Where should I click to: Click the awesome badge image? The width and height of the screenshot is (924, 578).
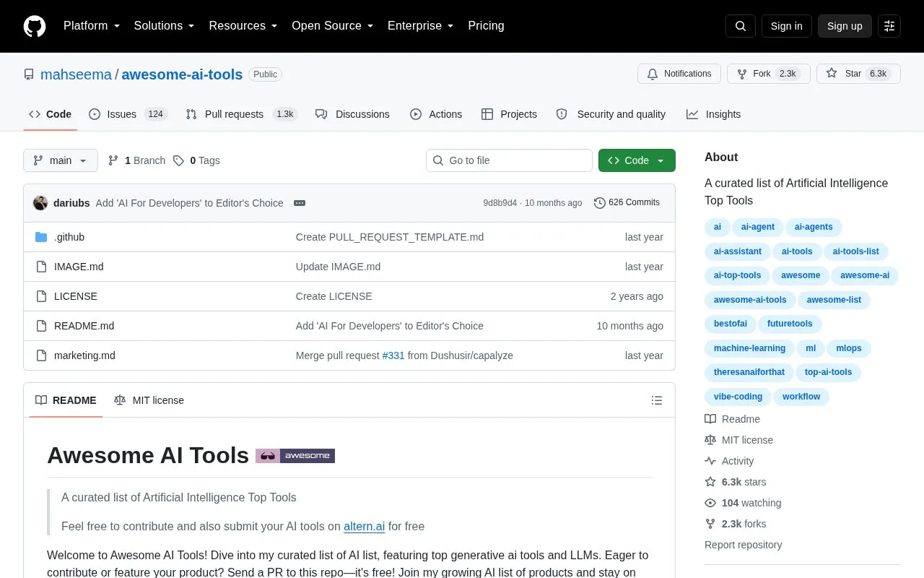(x=295, y=456)
